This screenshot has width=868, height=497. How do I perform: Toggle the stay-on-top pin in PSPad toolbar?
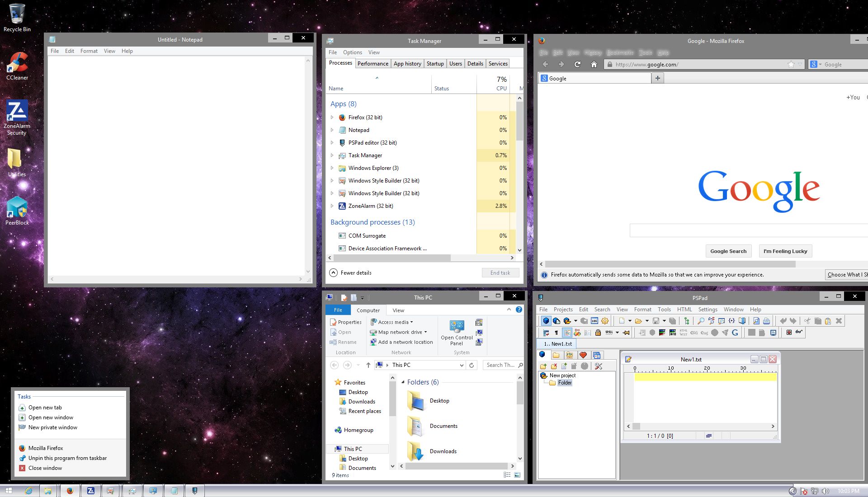(626, 333)
